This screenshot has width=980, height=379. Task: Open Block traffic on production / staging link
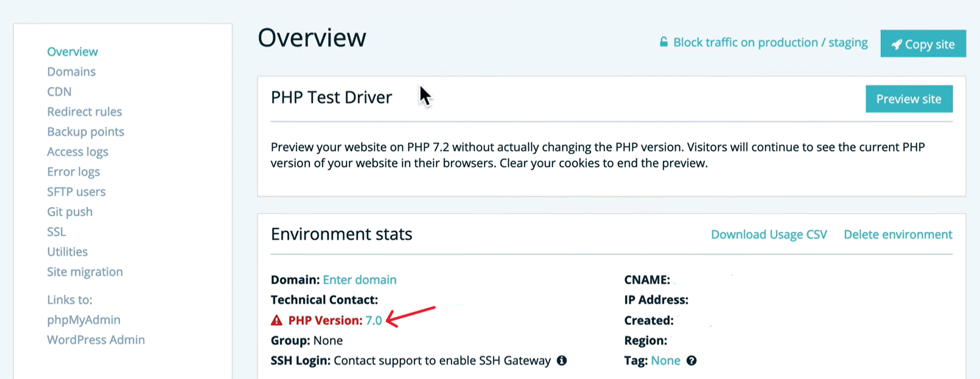tap(770, 43)
